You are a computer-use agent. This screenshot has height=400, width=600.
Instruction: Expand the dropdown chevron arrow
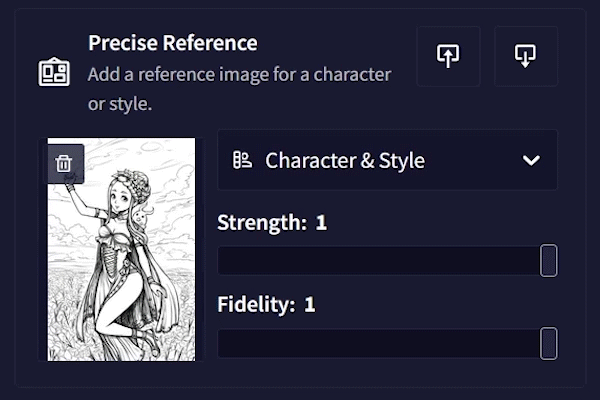pos(531,160)
